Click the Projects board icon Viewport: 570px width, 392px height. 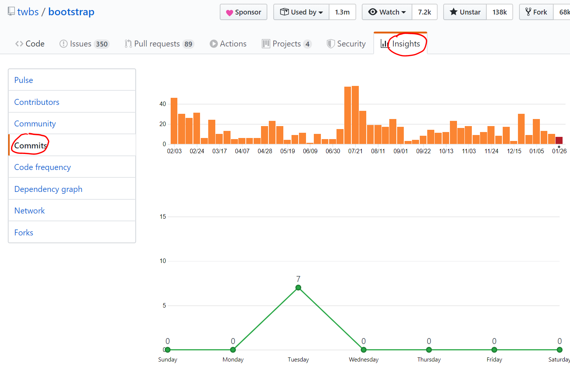266,44
